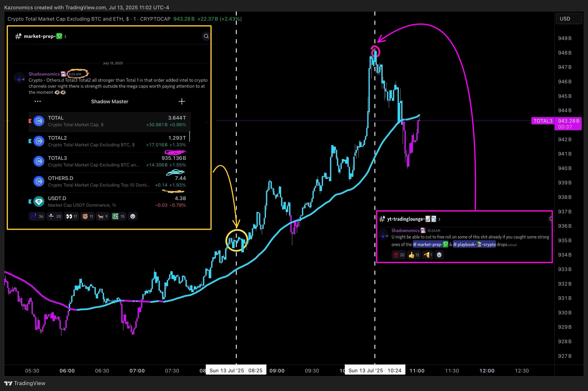The height and width of the screenshot is (391, 588).
Task: Open the search icon in market-prep panel
Action: (206, 36)
